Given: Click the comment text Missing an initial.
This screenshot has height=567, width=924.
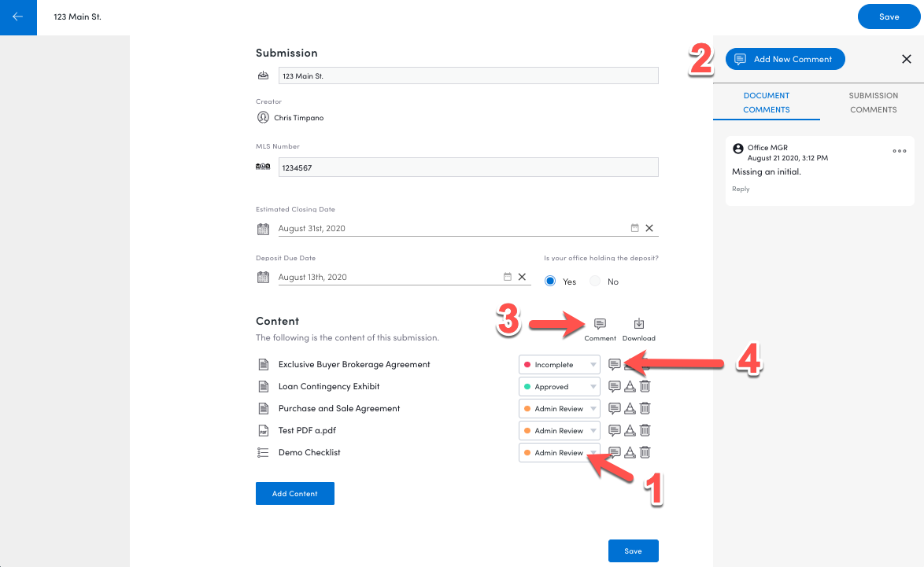Looking at the screenshot, I should pos(766,172).
